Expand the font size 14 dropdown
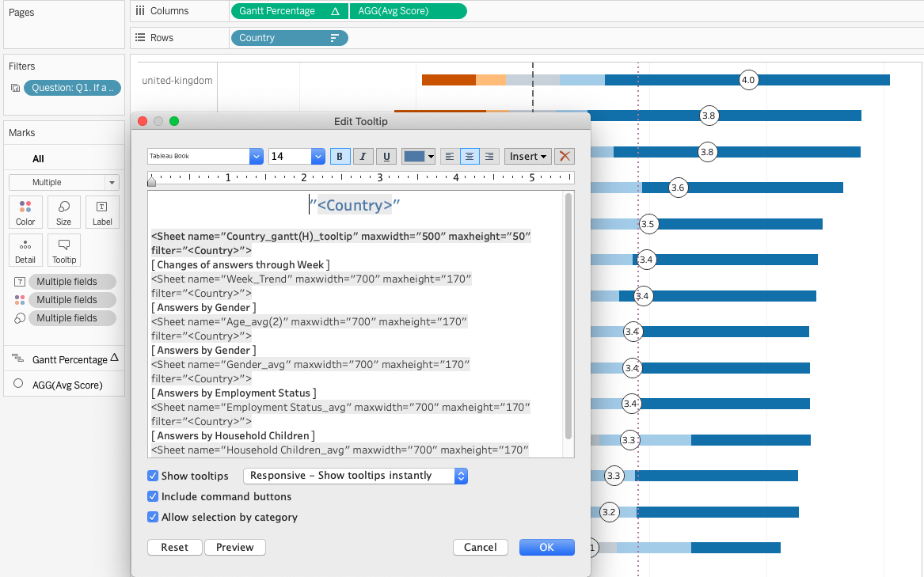The image size is (924, 577). [318, 157]
